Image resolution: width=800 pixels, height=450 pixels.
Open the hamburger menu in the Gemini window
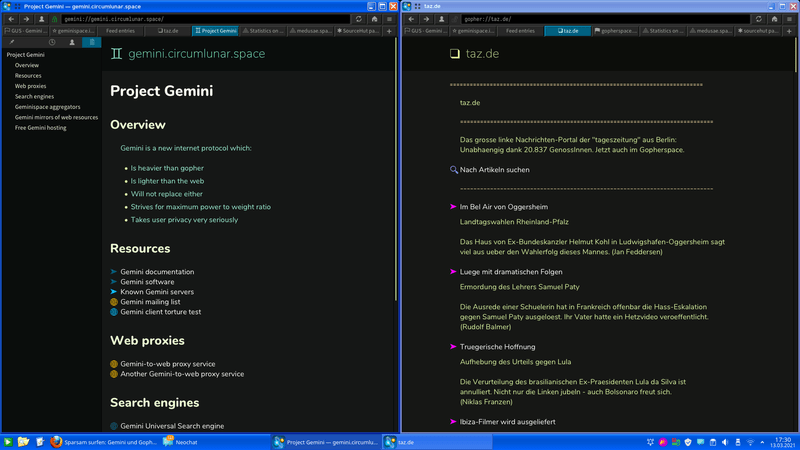click(x=389, y=19)
